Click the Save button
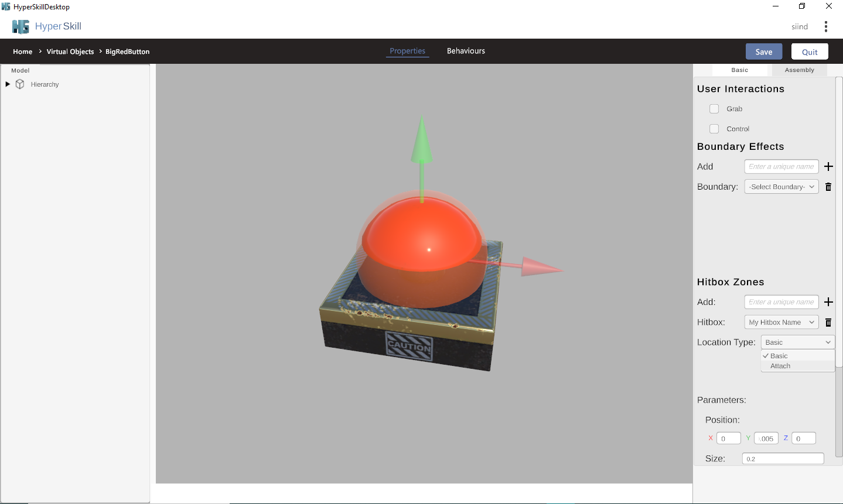Viewport: 843px width, 504px height. [763, 52]
